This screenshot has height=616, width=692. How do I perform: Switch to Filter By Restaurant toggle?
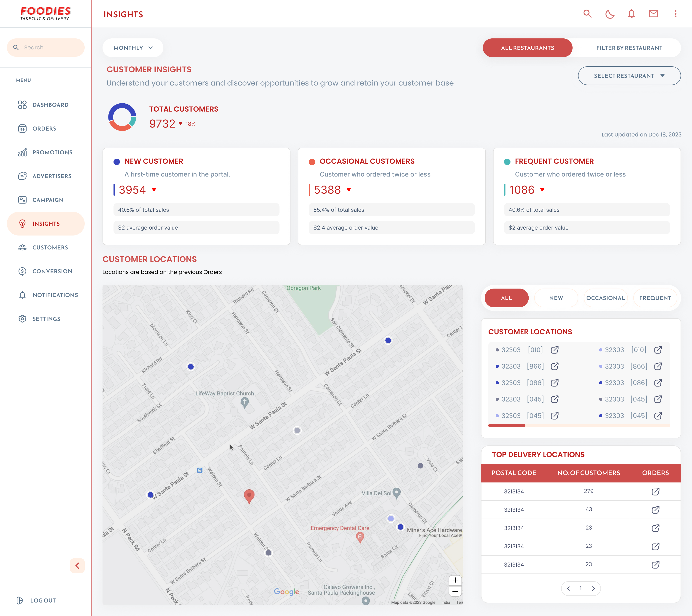pyautogui.click(x=629, y=48)
